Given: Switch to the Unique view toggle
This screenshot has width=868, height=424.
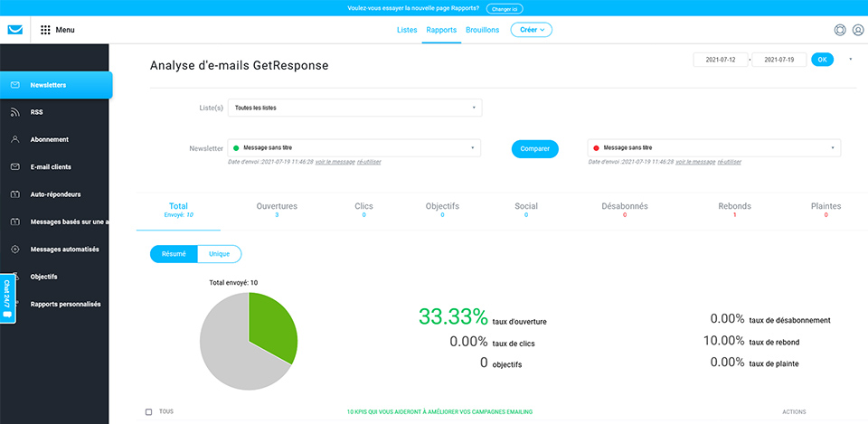Looking at the screenshot, I should (x=219, y=254).
